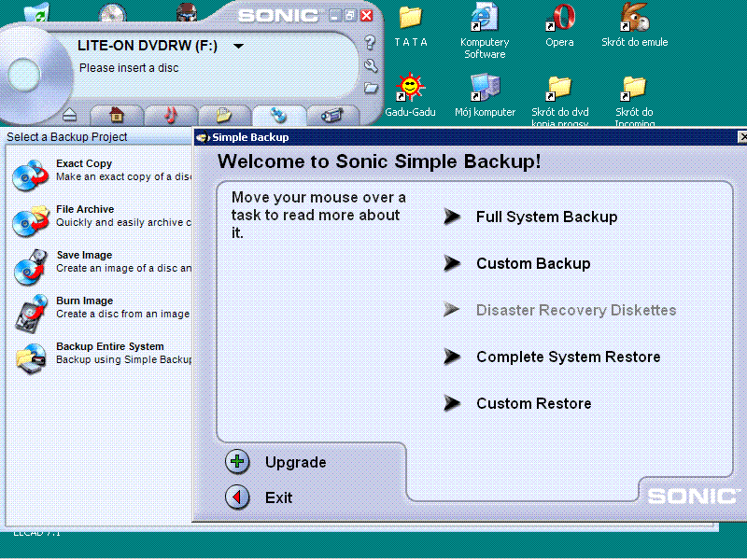Exit Simple Backup
Viewport: 747px width, 560px height.
pyautogui.click(x=271, y=495)
